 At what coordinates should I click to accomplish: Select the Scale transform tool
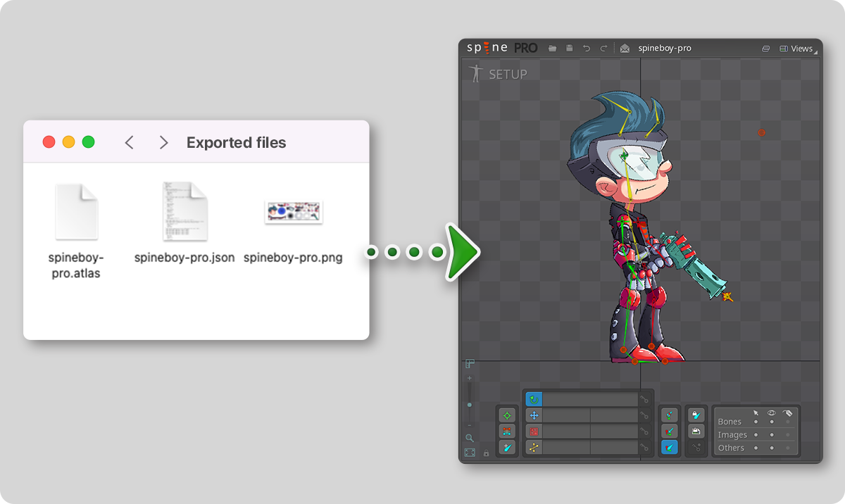(x=534, y=431)
